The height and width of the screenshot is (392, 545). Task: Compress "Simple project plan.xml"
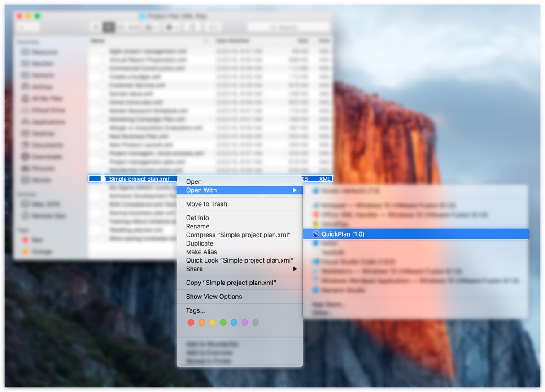tap(238, 235)
